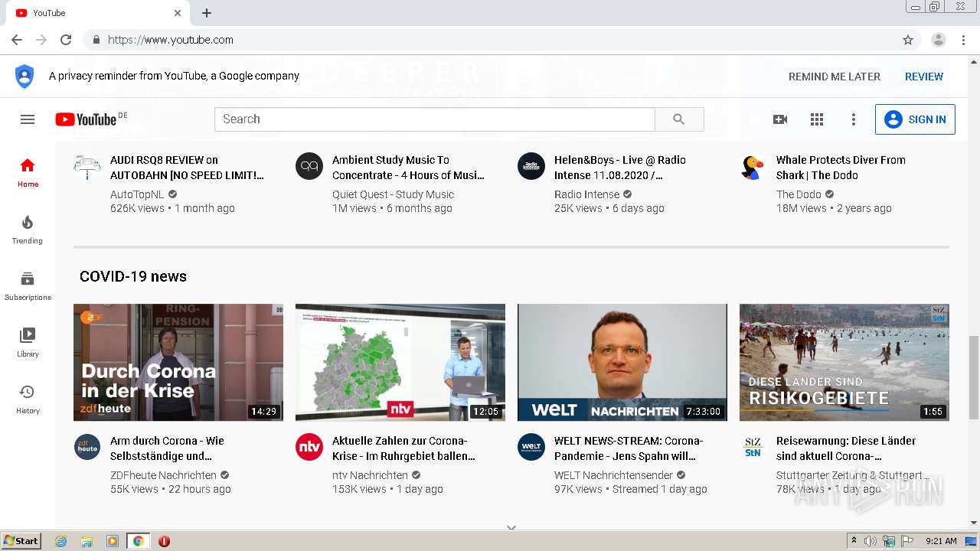
Task: Open File Explorer from taskbar
Action: coord(87,541)
